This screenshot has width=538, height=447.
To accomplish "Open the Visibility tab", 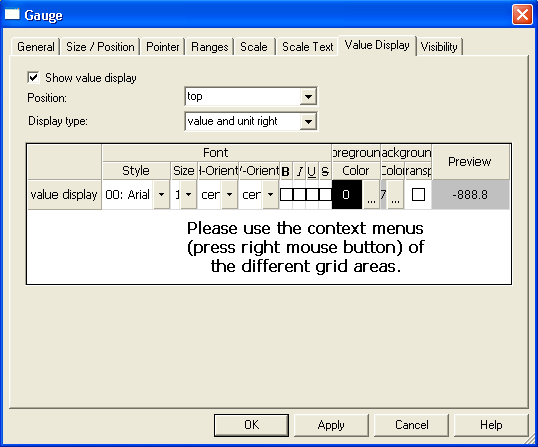I will [439, 47].
